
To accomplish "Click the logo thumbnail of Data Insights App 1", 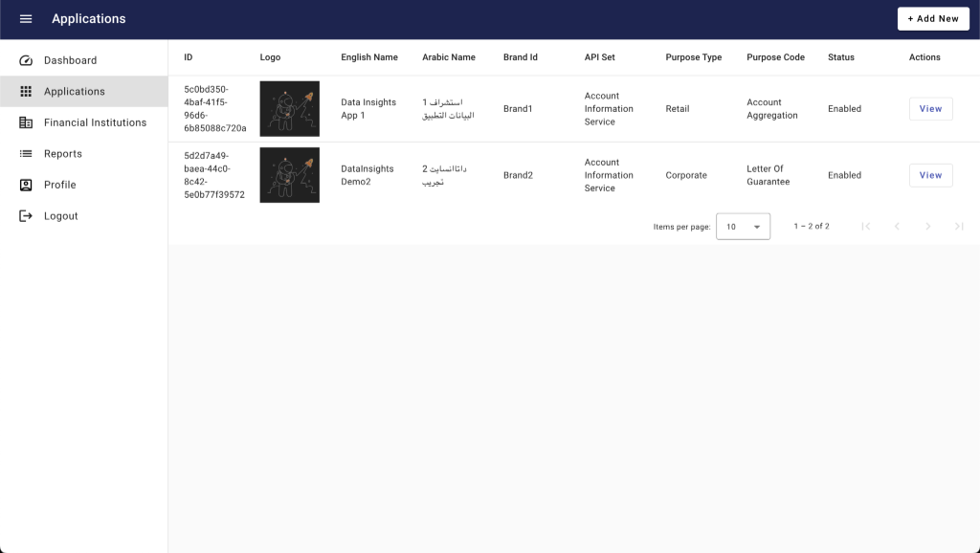I will point(289,108).
